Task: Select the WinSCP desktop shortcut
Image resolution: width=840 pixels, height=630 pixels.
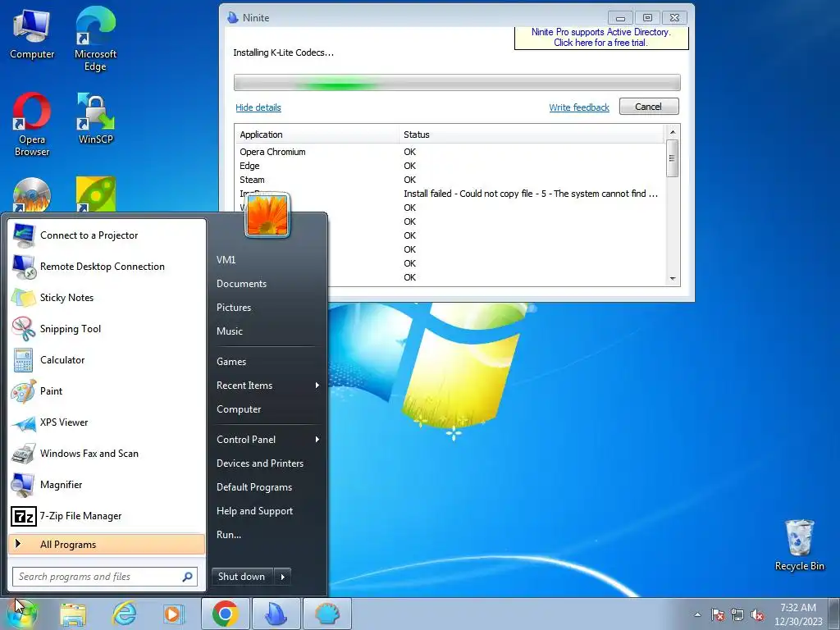Action: (95, 119)
